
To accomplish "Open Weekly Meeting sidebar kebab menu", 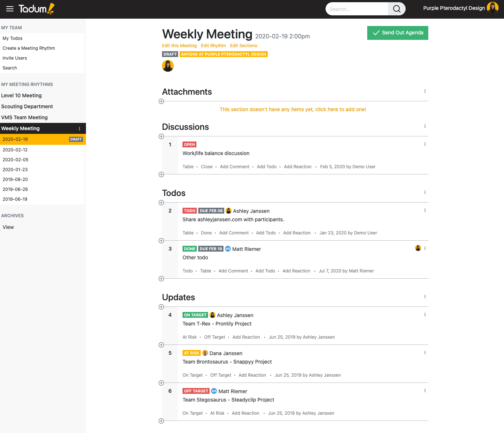I will 79,129.
